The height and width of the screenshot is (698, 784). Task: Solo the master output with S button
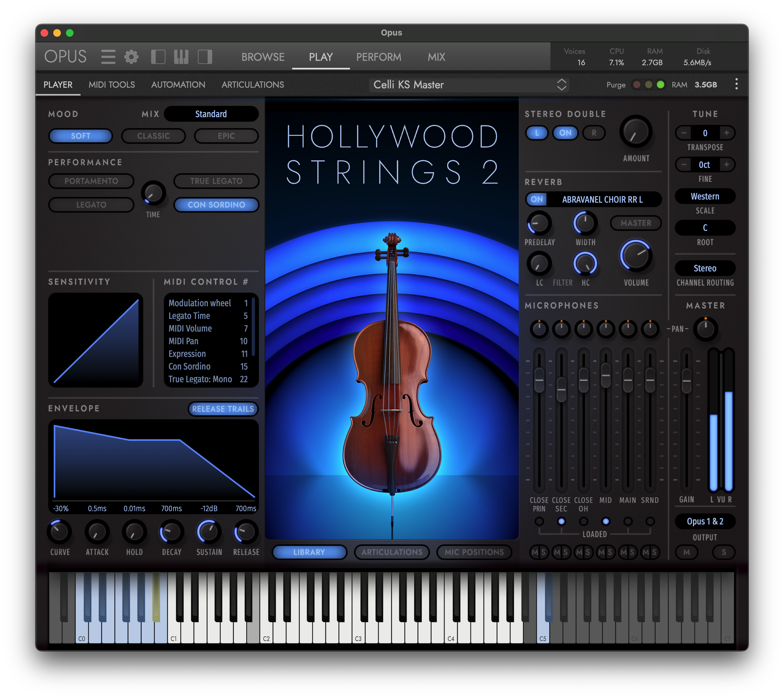coord(723,552)
